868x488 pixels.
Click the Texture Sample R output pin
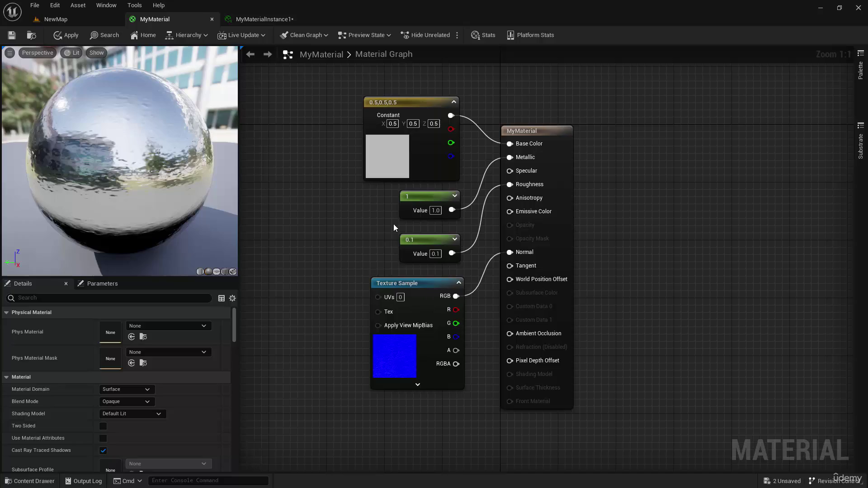[456, 310]
